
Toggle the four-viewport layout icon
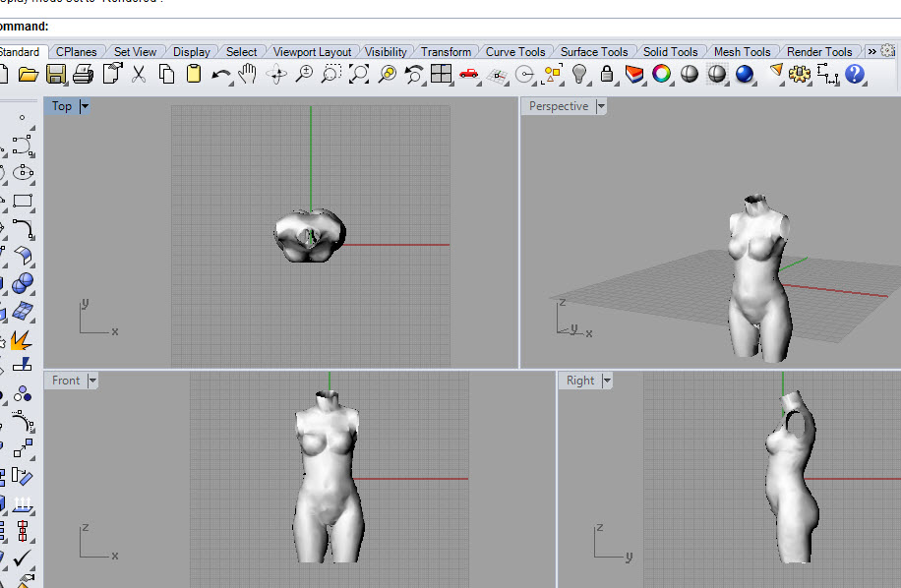pyautogui.click(x=441, y=74)
